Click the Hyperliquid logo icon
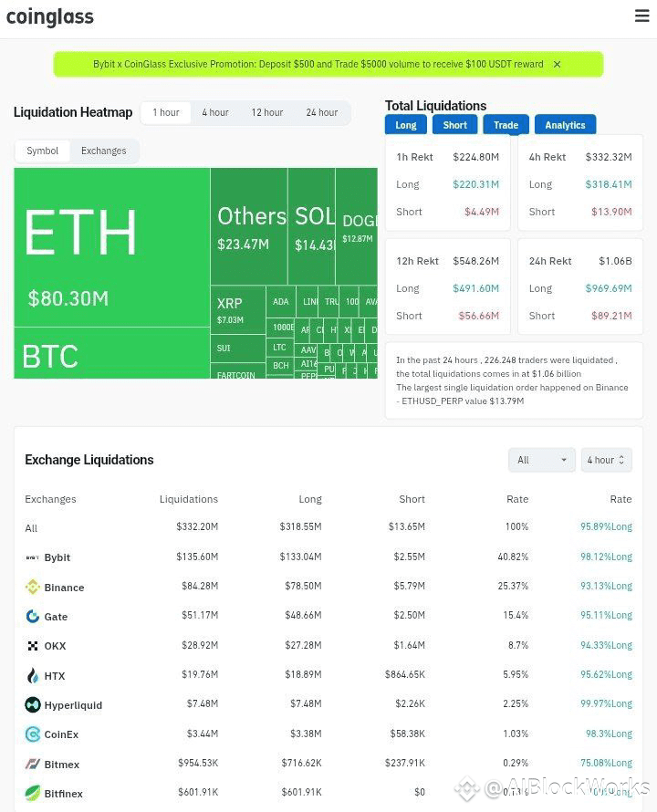657x812 pixels. click(x=33, y=705)
